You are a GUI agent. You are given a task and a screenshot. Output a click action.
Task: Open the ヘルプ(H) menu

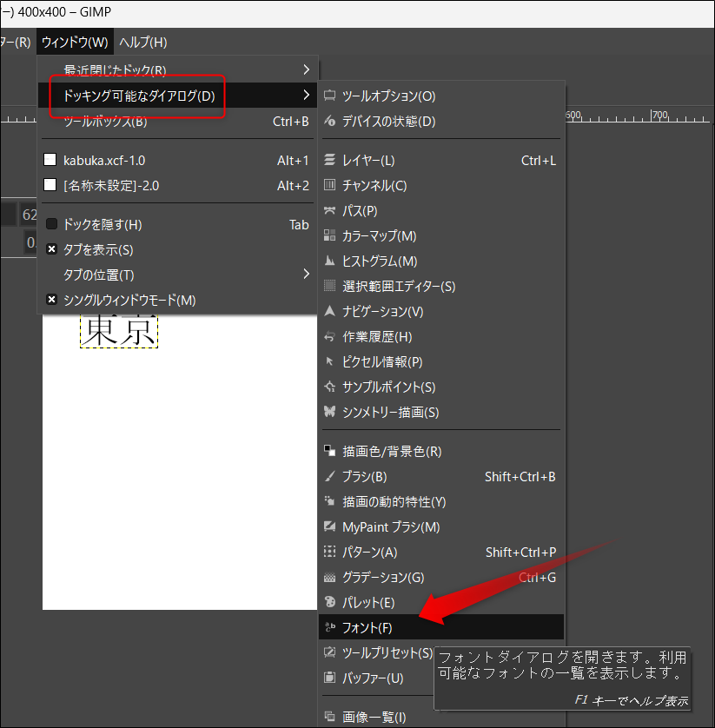point(143,43)
